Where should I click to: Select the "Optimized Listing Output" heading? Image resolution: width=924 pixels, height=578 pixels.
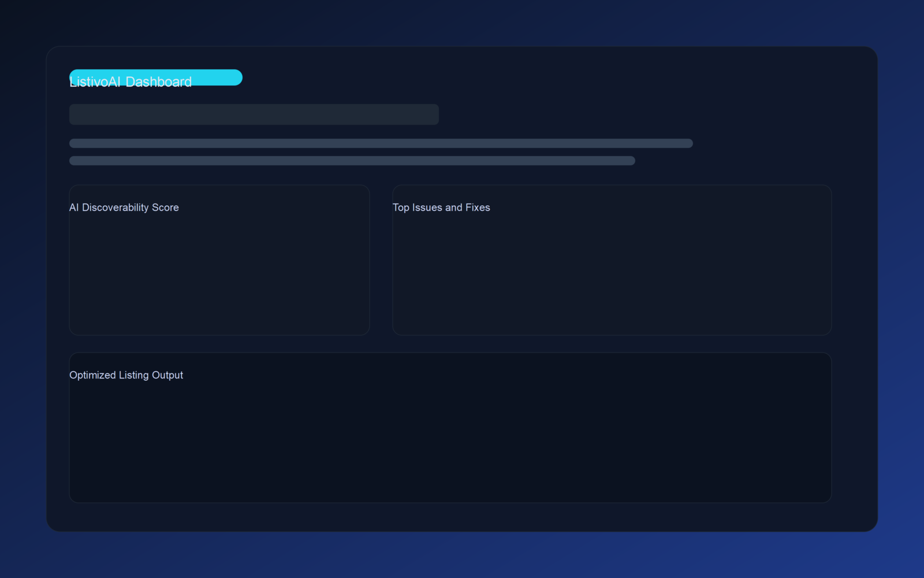tap(126, 375)
